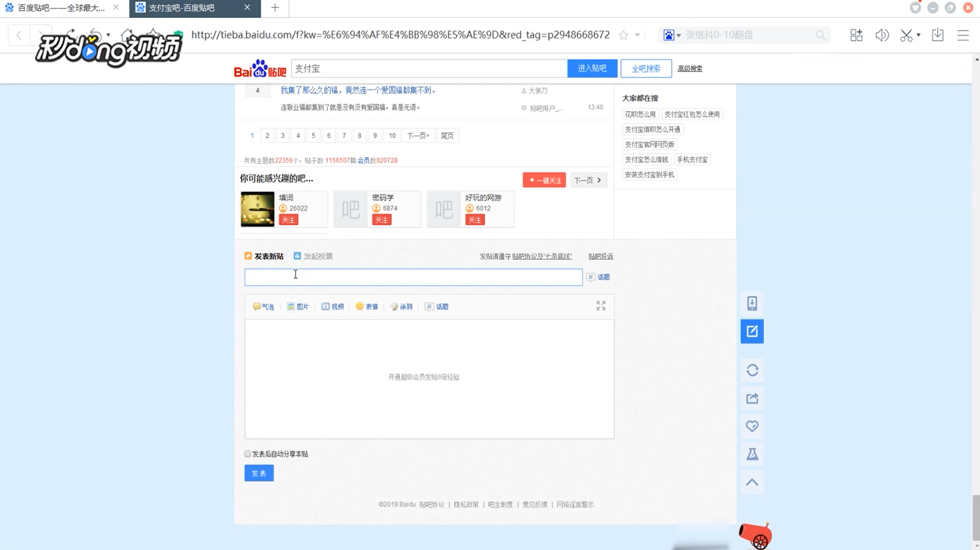
Task: Insert a bubble (气泡) into the post
Action: coord(263,307)
